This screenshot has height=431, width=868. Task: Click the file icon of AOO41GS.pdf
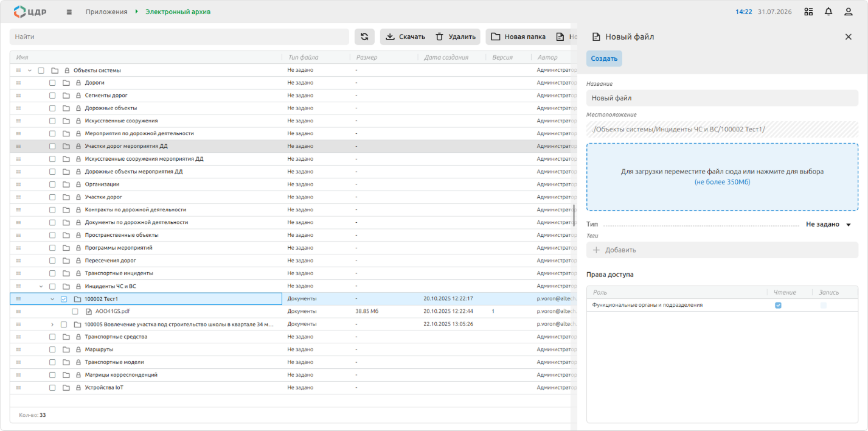click(x=88, y=311)
